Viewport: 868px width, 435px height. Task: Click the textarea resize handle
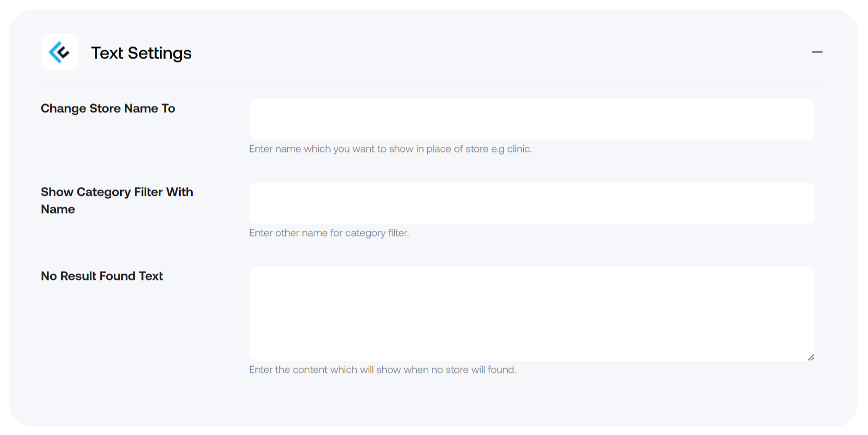point(811,357)
